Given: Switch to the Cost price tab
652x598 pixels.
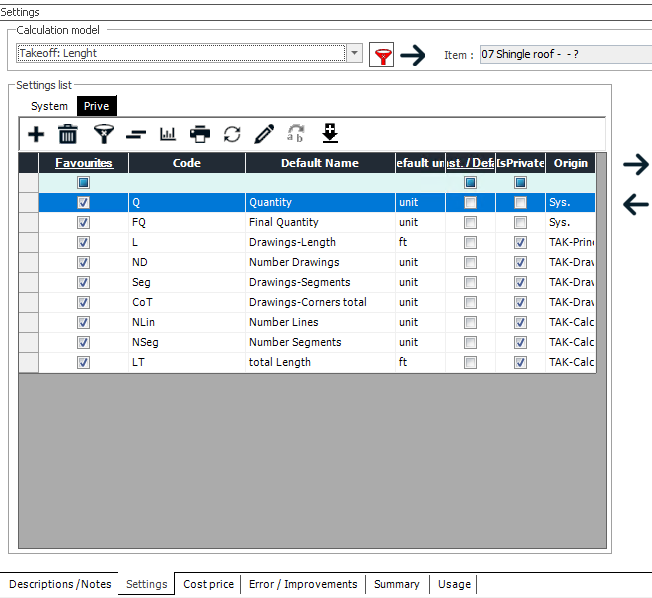Looking at the screenshot, I should point(208,584).
